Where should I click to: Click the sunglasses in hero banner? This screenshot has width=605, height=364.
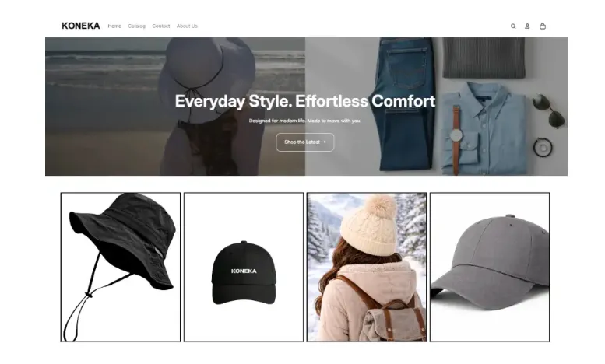549,111
